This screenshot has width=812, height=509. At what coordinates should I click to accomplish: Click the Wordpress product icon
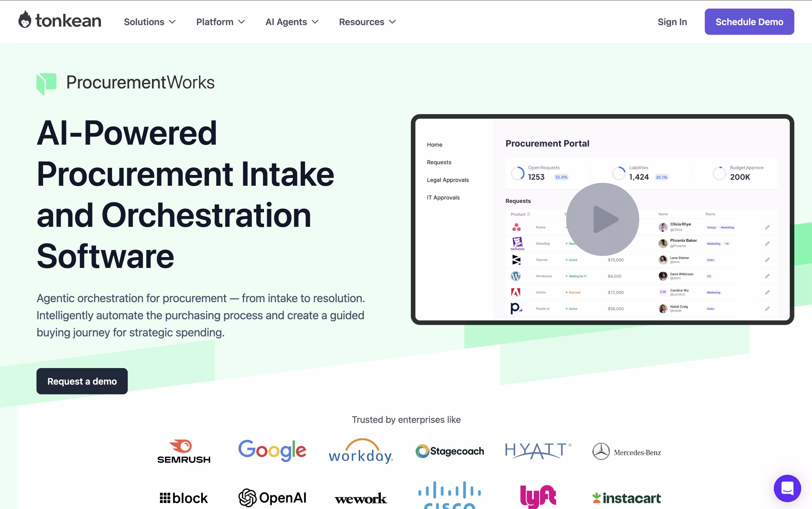[516, 276]
